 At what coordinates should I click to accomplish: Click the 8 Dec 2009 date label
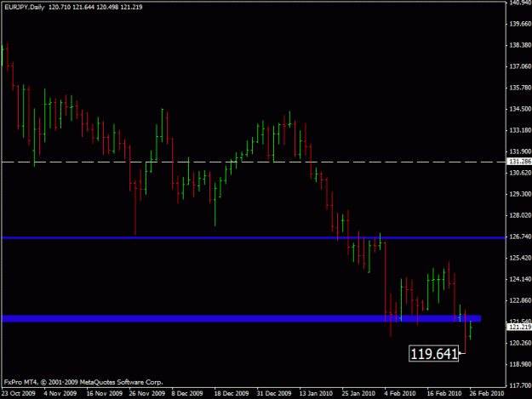coord(187,393)
